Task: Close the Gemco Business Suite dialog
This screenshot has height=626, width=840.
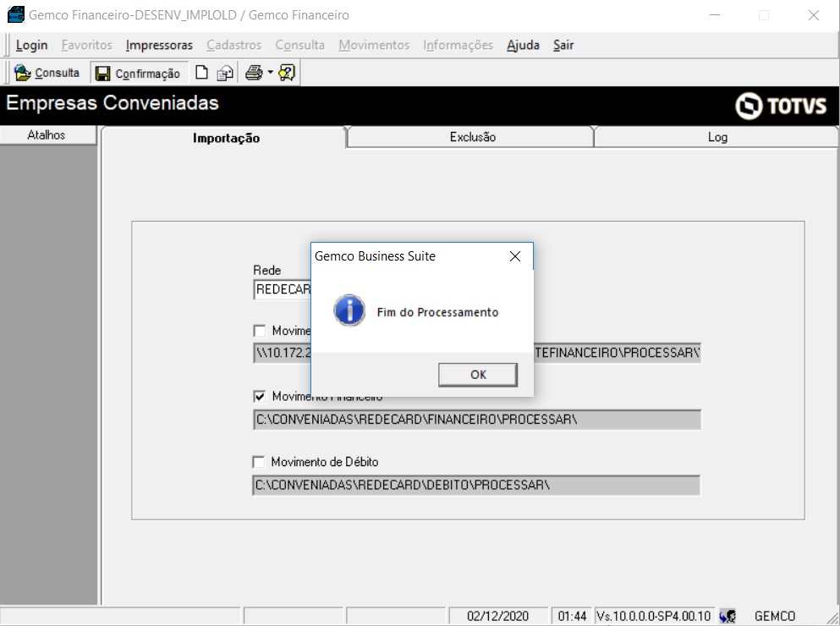Action: pyautogui.click(x=515, y=256)
